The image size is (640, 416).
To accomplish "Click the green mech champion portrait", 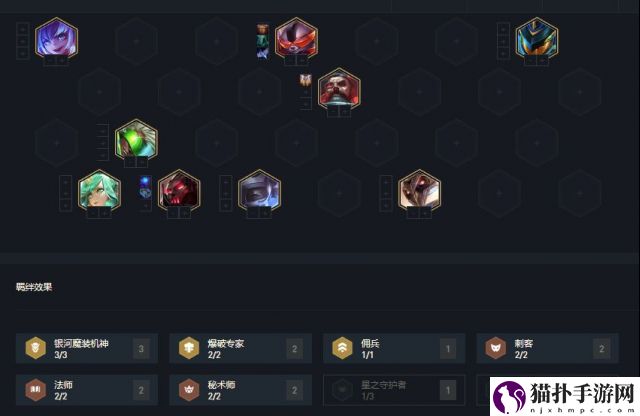I will pyautogui.click(x=136, y=140).
